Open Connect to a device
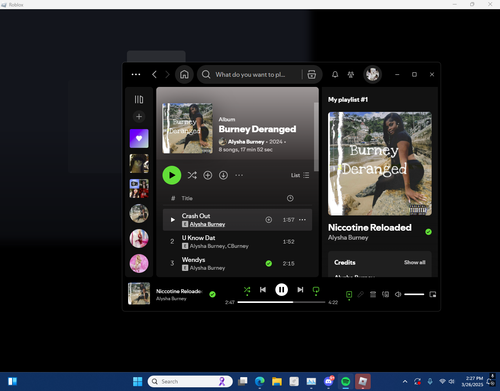 tap(385, 294)
